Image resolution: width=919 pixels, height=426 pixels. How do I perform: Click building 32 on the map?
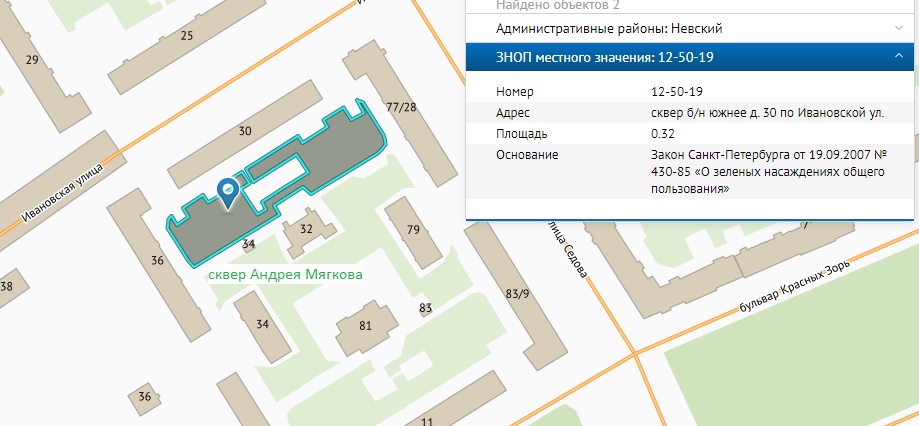(x=306, y=229)
